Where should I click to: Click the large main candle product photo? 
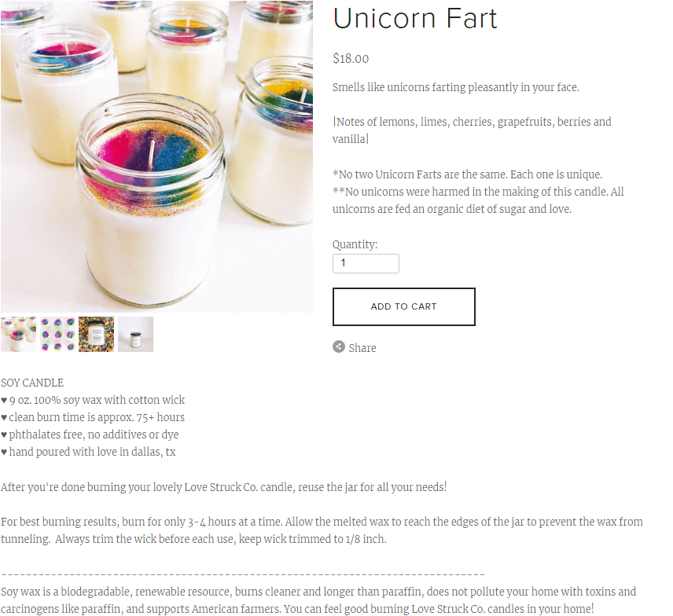156,156
